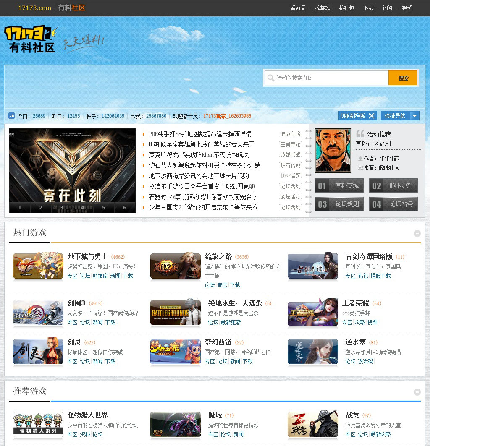Open the 绝地求生 Battlegrounds game icon
The height and width of the screenshot is (446, 504).
tap(175, 312)
